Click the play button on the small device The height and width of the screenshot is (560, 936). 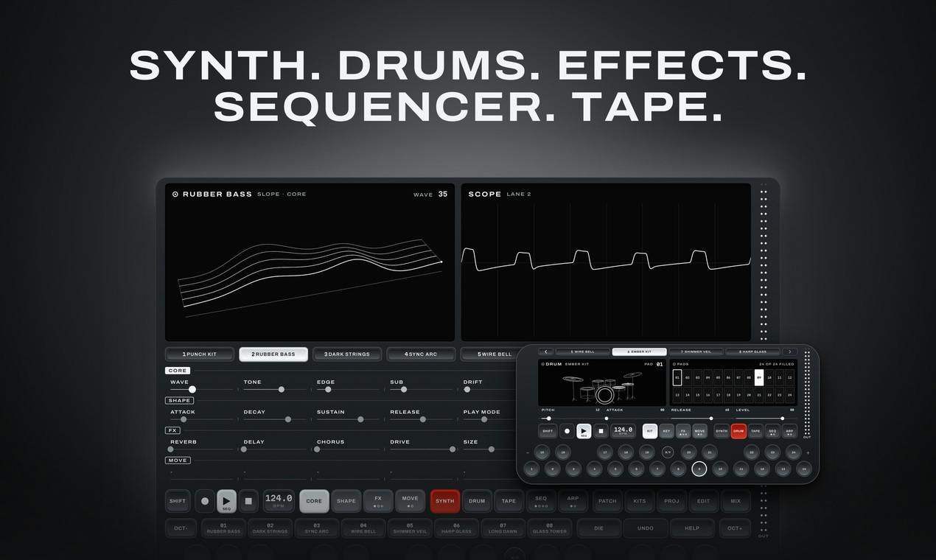tap(584, 431)
